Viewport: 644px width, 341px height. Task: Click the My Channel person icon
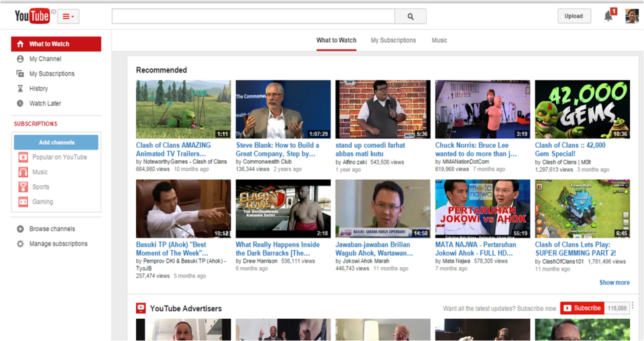[20, 59]
